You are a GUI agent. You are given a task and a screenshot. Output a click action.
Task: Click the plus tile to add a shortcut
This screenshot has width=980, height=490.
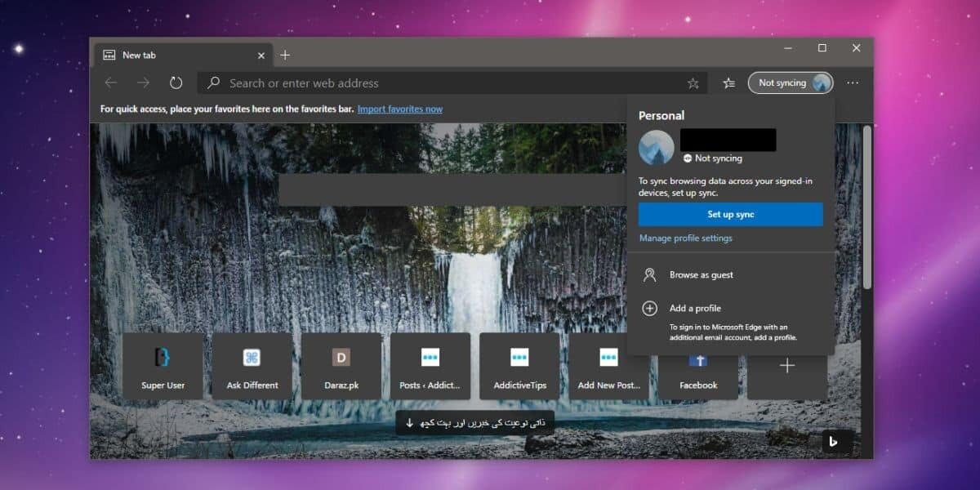(787, 366)
